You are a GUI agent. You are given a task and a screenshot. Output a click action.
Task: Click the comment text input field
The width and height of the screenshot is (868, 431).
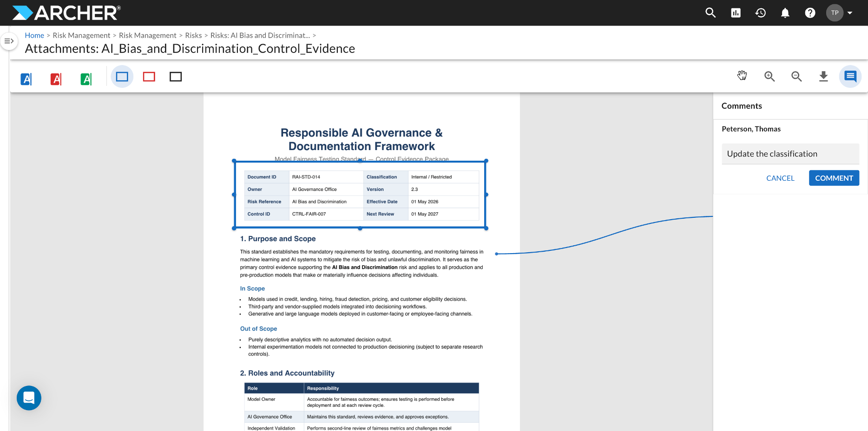pos(790,154)
